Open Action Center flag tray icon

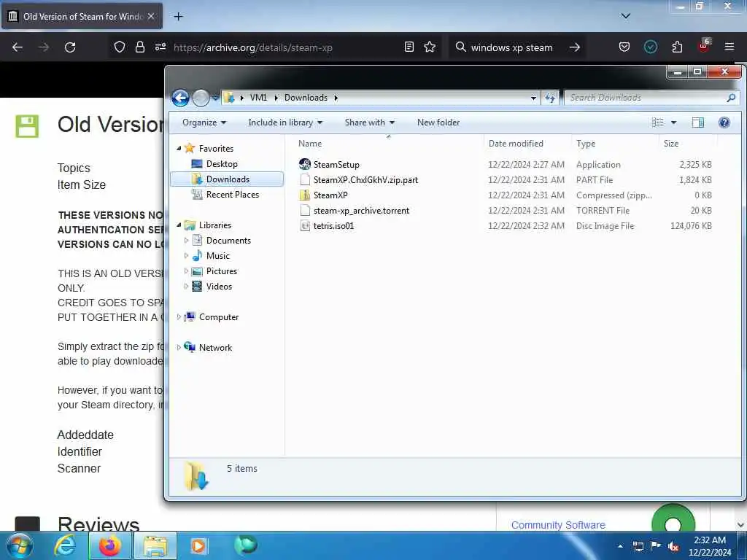point(656,546)
